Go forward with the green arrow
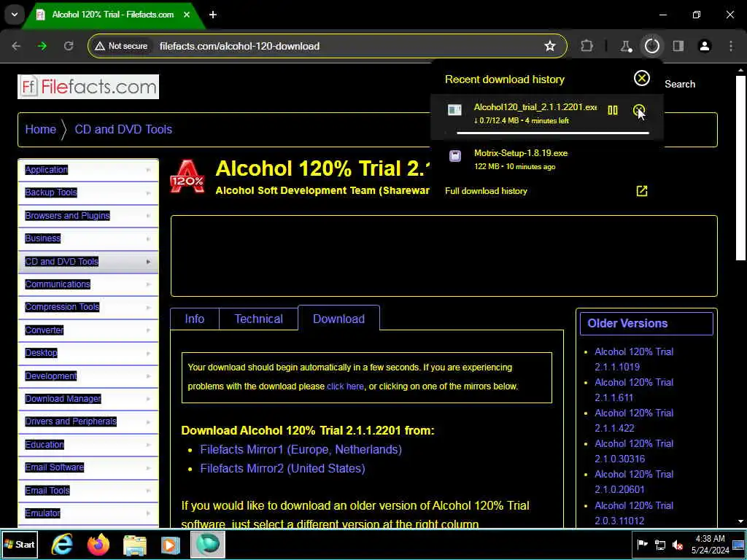 pyautogui.click(x=42, y=46)
